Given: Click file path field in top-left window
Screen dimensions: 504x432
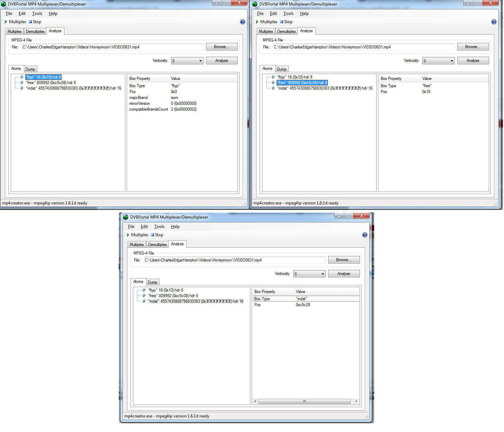Looking at the screenshot, I should point(112,47).
